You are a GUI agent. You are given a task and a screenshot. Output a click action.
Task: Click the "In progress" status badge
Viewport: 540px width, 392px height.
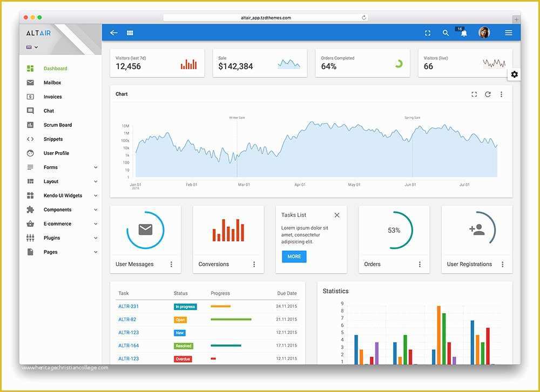185,307
